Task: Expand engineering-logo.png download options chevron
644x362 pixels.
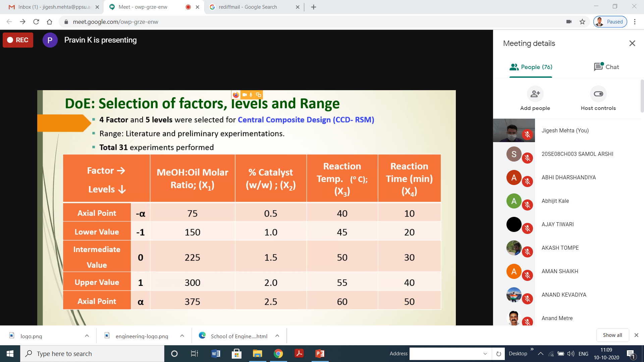Action: click(x=182, y=336)
